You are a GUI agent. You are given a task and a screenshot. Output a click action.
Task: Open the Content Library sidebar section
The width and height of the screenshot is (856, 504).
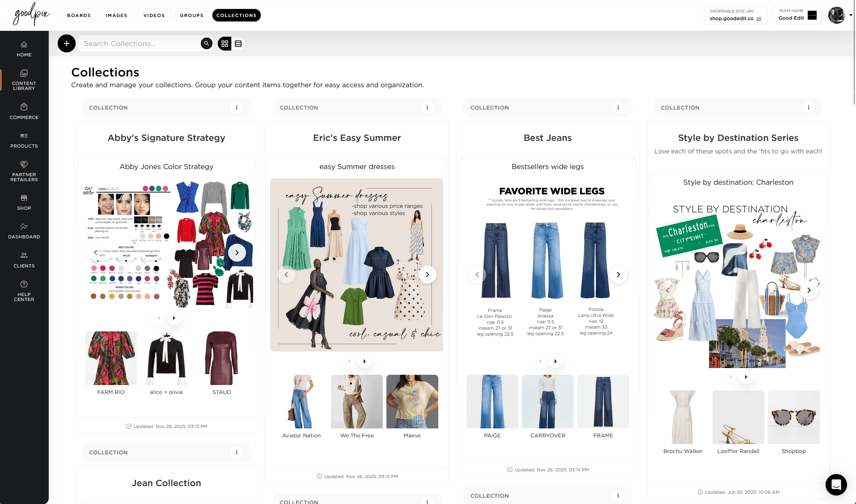point(24,80)
